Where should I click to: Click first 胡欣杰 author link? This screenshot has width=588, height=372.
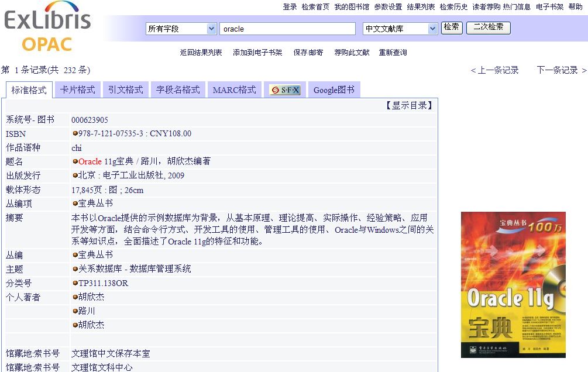point(91,297)
